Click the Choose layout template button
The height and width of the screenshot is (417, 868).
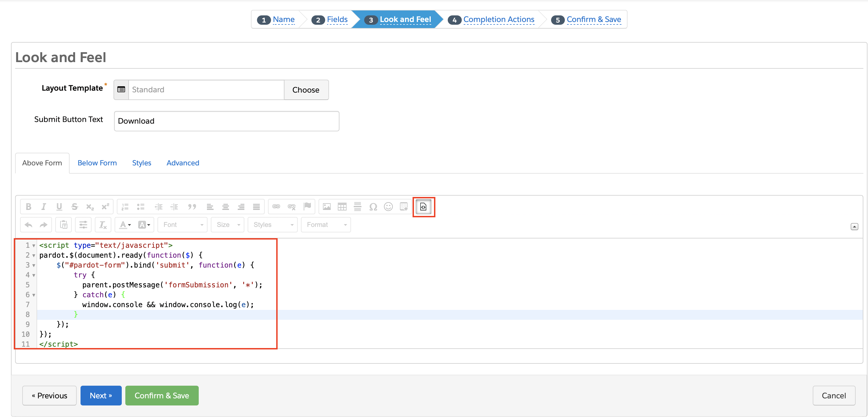tap(306, 90)
